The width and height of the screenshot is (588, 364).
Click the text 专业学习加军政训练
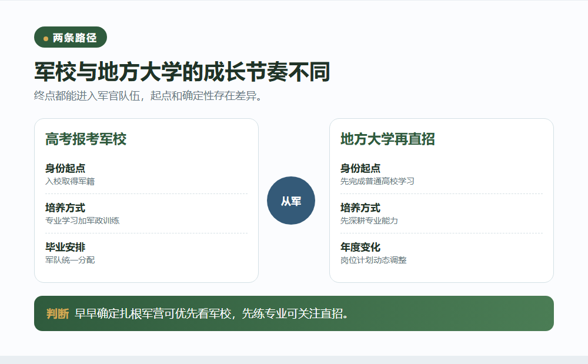pyautogui.click(x=82, y=221)
